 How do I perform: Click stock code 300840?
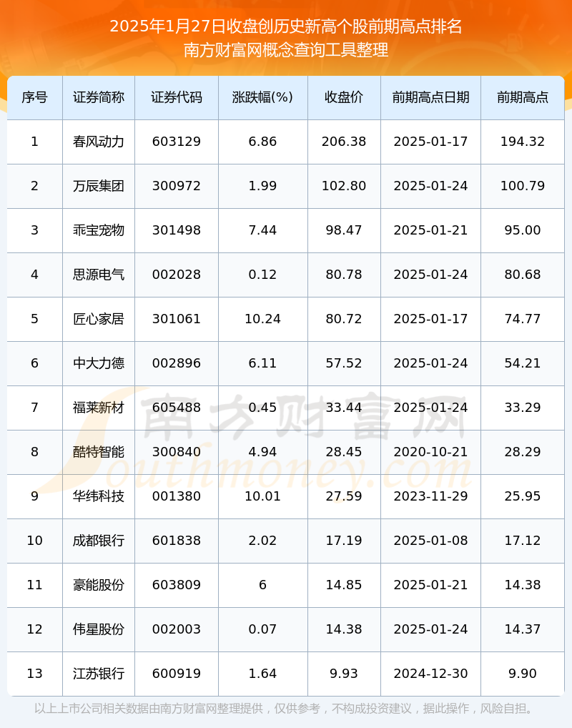point(177,452)
